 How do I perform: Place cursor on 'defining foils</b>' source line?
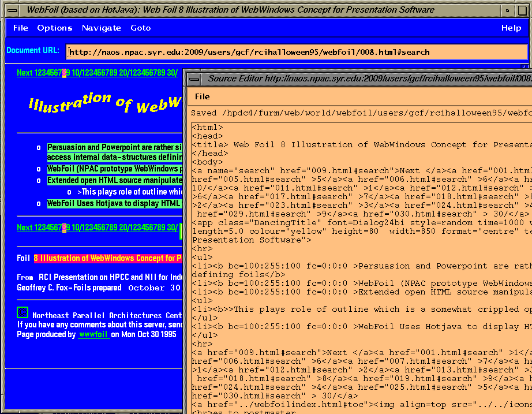[x=238, y=274]
